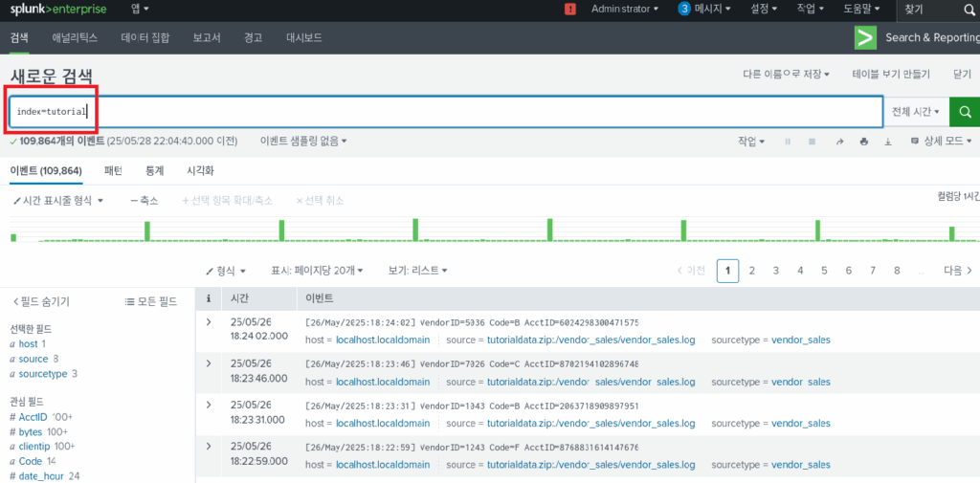Click the splunk>enterprise logo
The width and height of the screenshot is (980, 483).
(x=58, y=10)
